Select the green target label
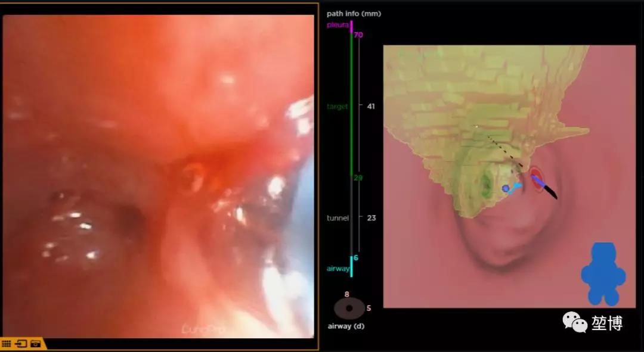644x352 pixels. tap(337, 106)
